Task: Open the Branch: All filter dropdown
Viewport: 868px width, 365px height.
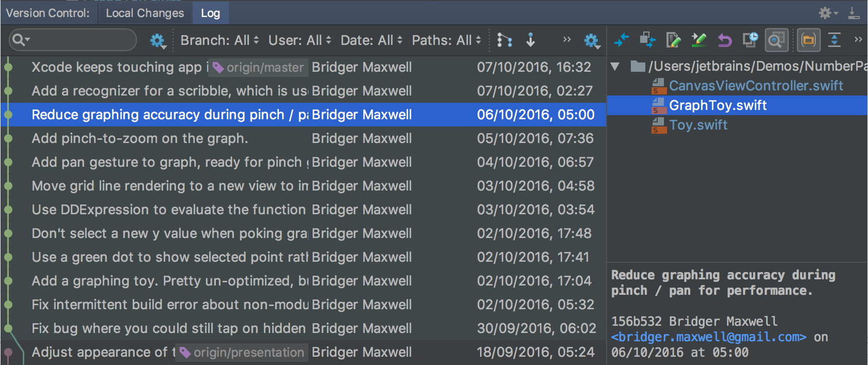Action: pyautogui.click(x=220, y=40)
